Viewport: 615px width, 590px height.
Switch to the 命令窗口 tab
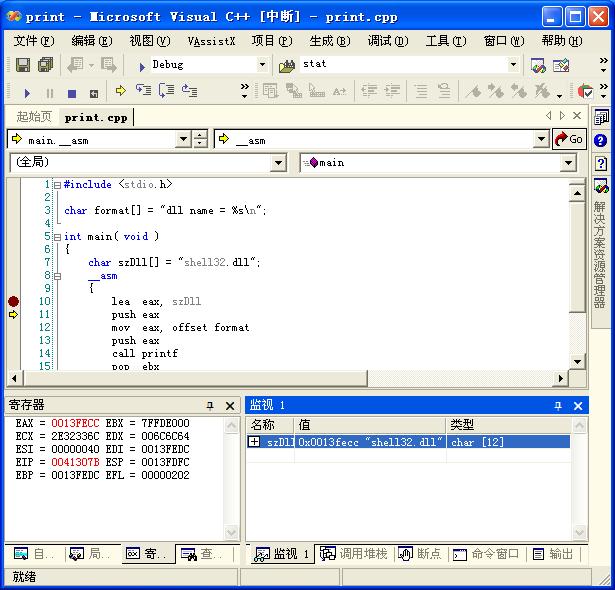click(486, 554)
